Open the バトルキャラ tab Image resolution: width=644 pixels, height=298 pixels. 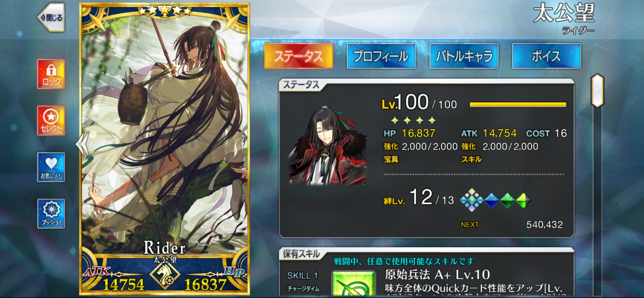464,56
